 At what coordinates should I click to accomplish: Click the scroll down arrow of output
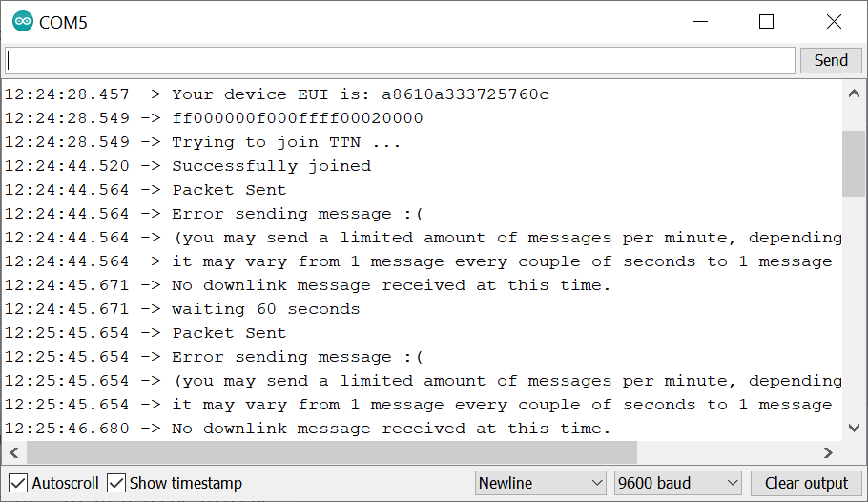click(x=854, y=428)
